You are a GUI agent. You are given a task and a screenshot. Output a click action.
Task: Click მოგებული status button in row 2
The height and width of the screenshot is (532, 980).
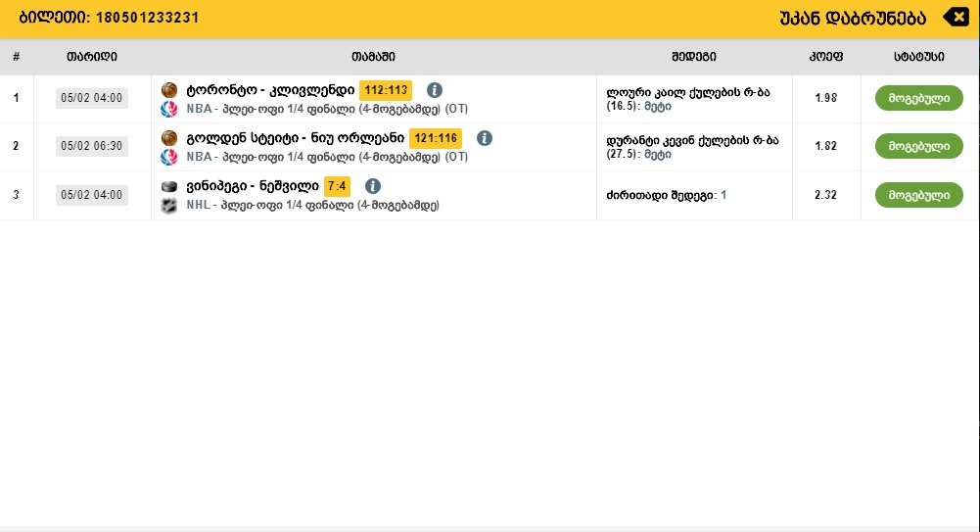pyautogui.click(x=918, y=146)
